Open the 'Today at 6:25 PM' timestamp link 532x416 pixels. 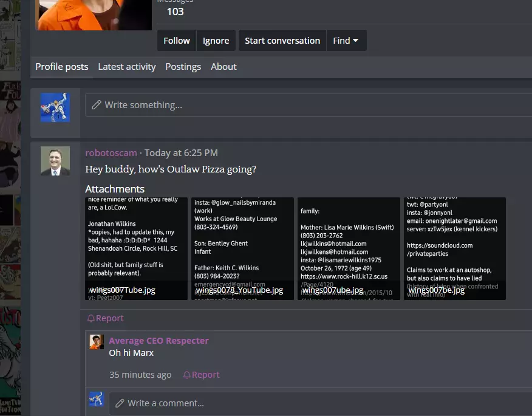(181, 152)
